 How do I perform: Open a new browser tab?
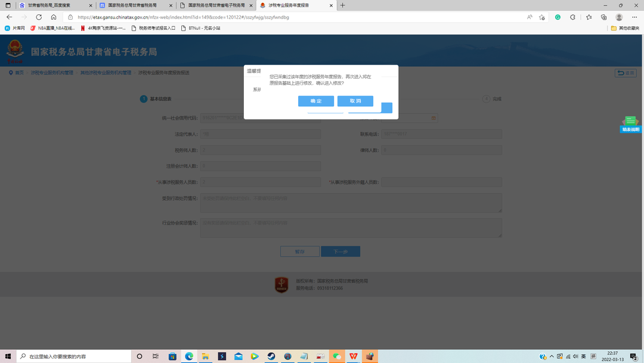pyautogui.click(x=342, y=5)
